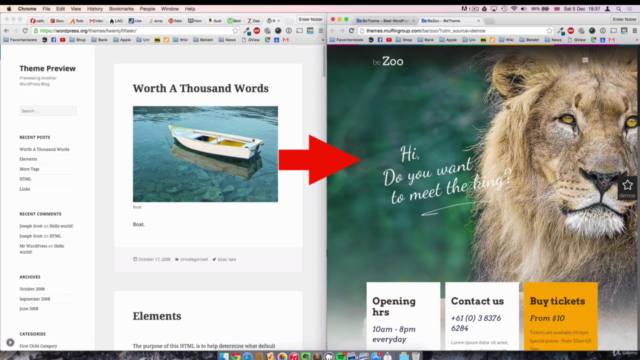Click the Opening hrs card
The image size is (640, 360).
(x=403, y=316)
